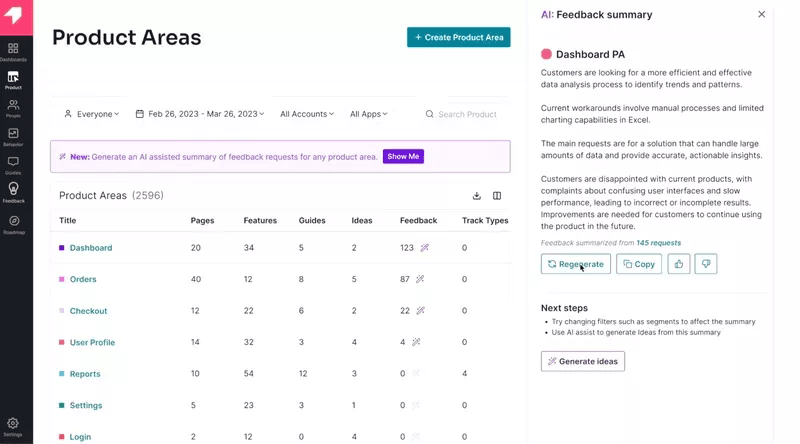Open People section in the sidebar
800x444 pixels.
(13, 108)
